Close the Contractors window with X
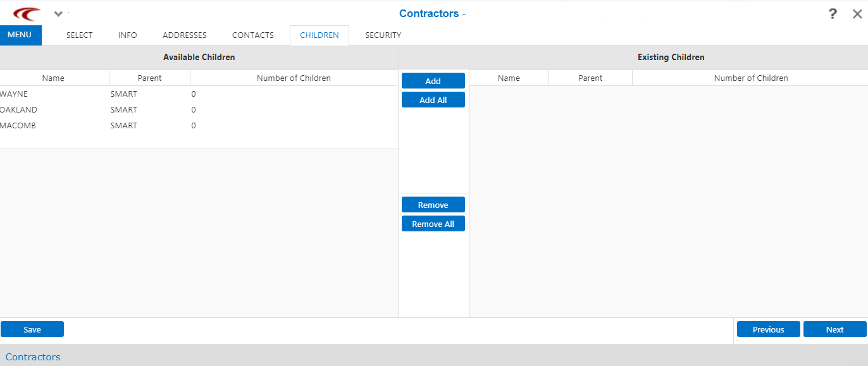This screenshot has width=868, height=366. point(857,14)
